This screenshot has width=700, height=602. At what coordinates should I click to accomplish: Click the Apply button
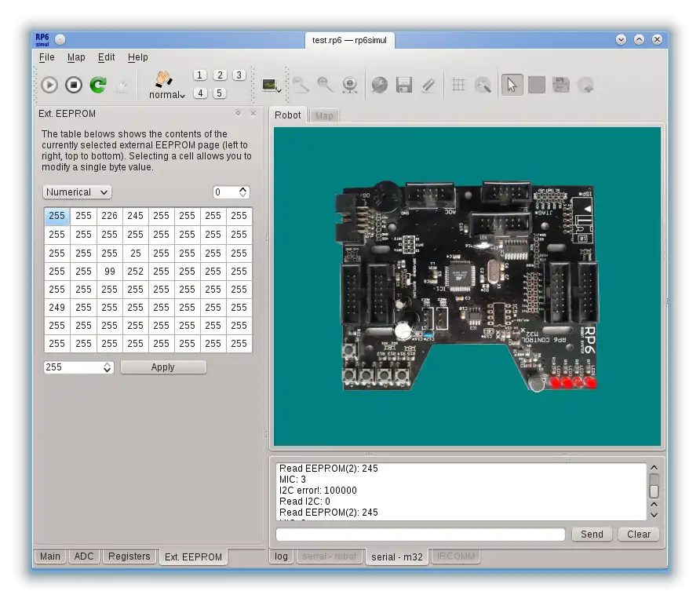(x=163, y=367)
